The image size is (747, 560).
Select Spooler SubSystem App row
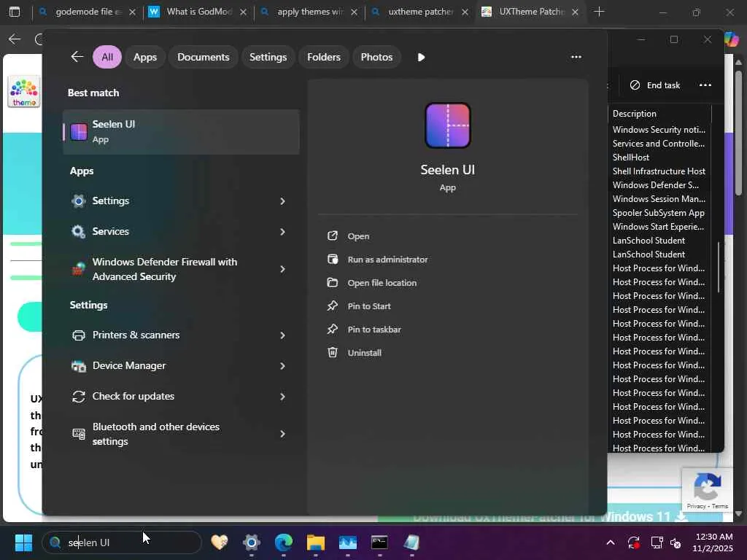tap(659, 213)
